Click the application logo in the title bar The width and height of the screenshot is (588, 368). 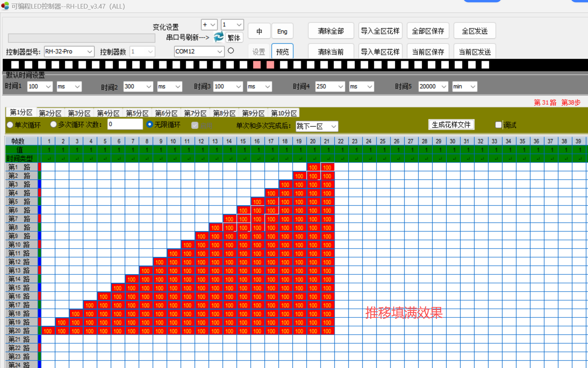click(5, 5)
